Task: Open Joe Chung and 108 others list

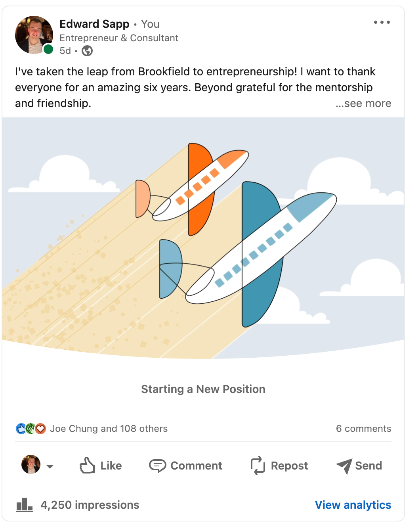Action: (109, 429)
